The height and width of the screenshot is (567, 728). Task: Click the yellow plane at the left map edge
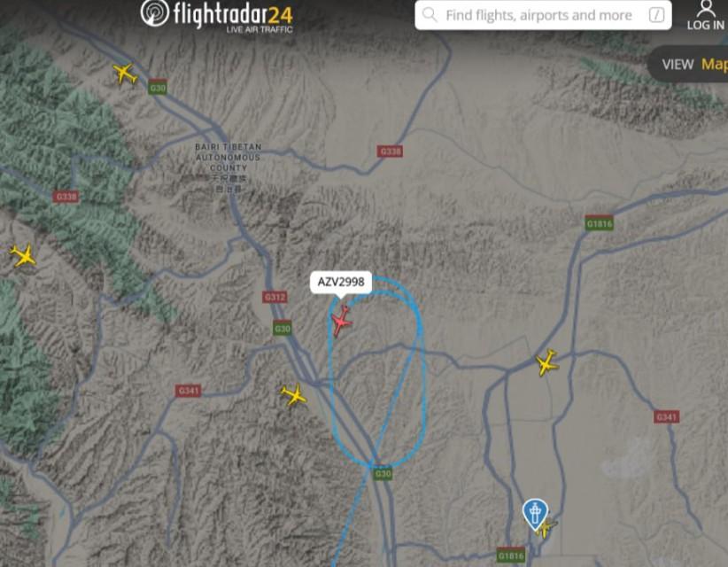pos(23,255)
